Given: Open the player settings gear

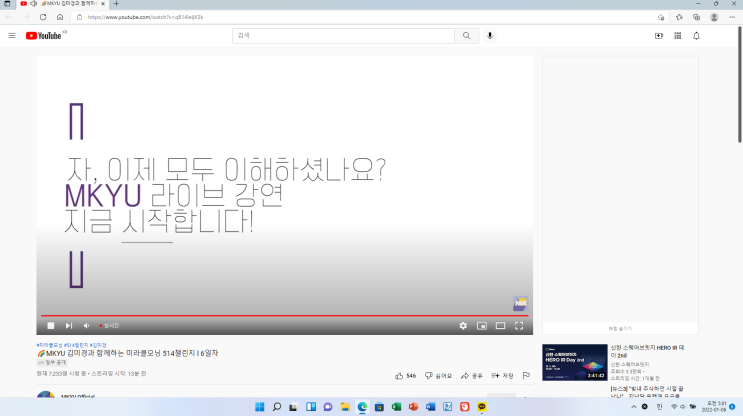Looking at the screenshot, I should point(463,326).
